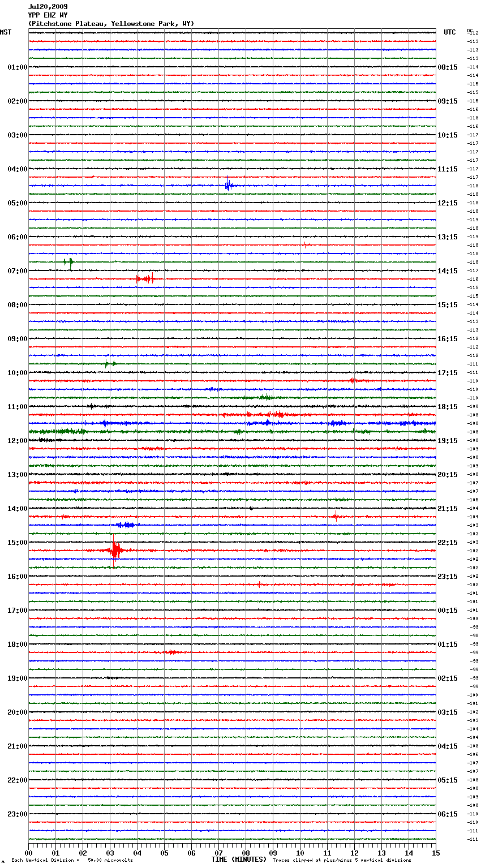Select the 07:00 MST time label
Image resolution: width=481 pixels, height=868 pixels.
pyautogui.click(x=17, y=271)
